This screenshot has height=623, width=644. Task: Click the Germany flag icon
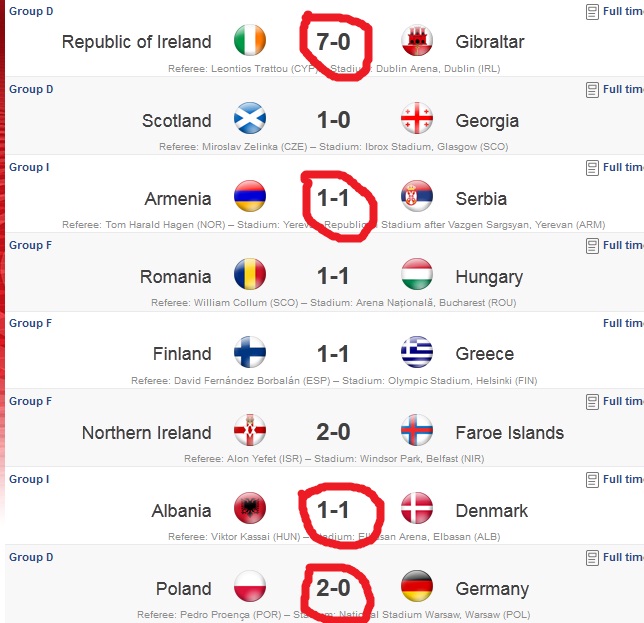coord(417,588)
